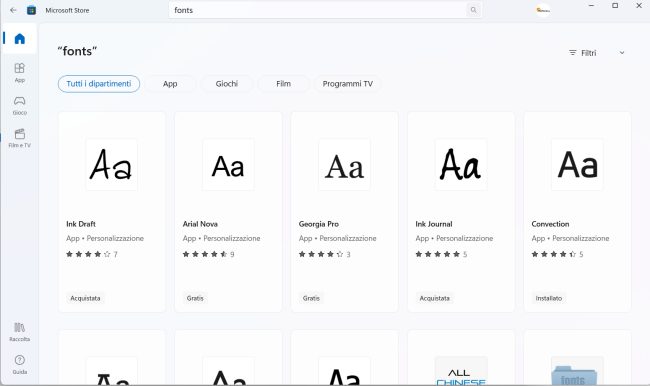
Task: Open the fonts folder app thumbnail
Action: pos(577,371)
